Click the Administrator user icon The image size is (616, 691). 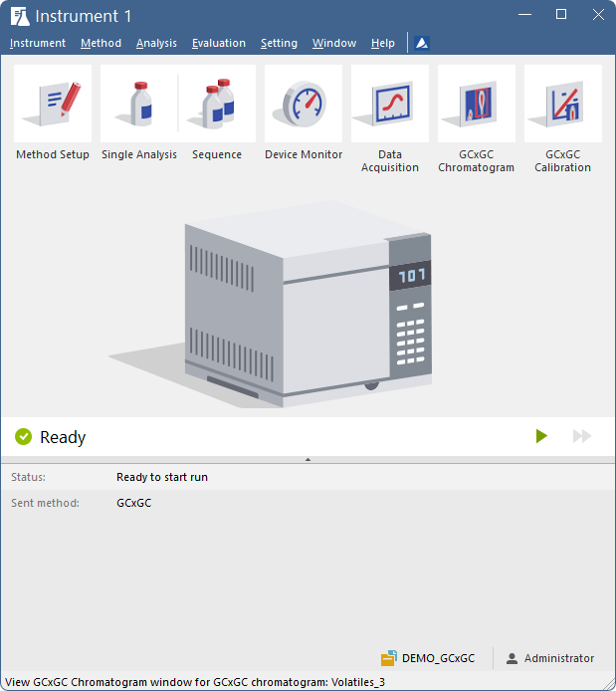pos(512,658)
